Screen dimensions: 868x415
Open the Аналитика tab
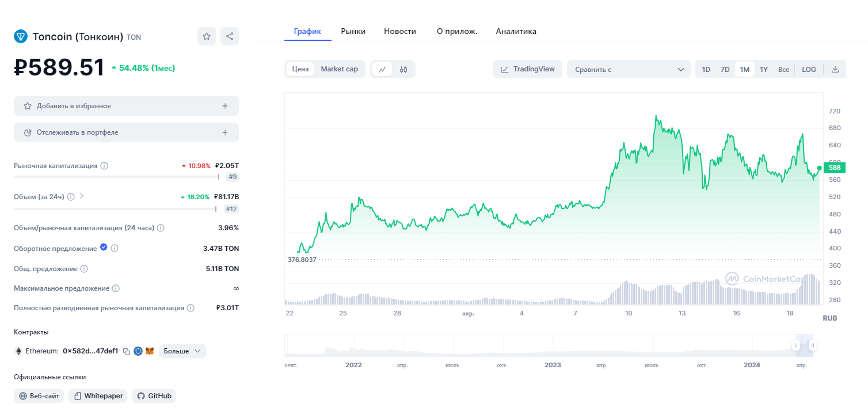[516, 32]
